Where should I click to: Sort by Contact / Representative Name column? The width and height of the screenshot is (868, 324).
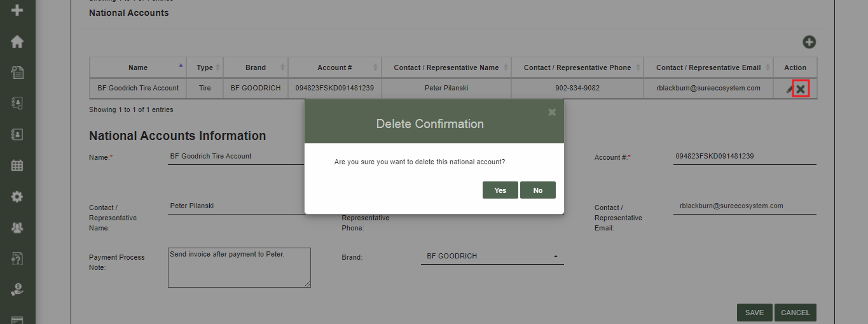pyautogui.click(x=446, y=67)
